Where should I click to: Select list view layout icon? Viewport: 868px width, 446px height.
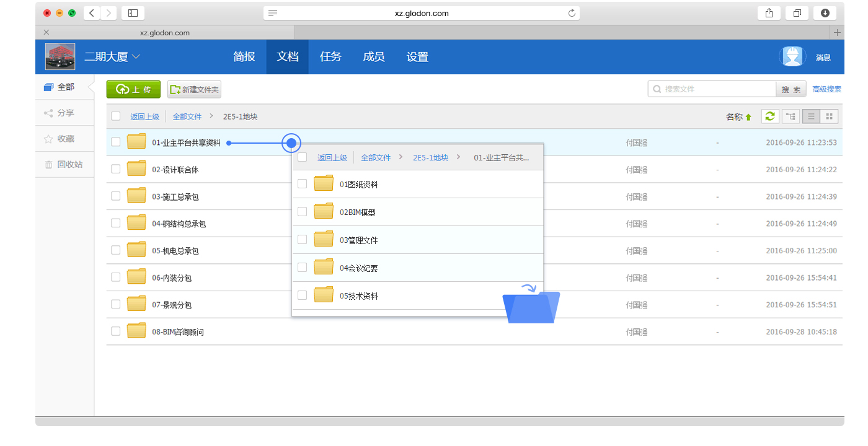coord(811,116)
